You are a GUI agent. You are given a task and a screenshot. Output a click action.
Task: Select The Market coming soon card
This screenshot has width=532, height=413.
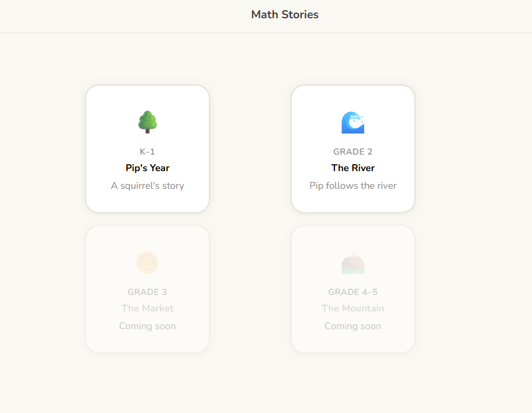tap(147, 289)
